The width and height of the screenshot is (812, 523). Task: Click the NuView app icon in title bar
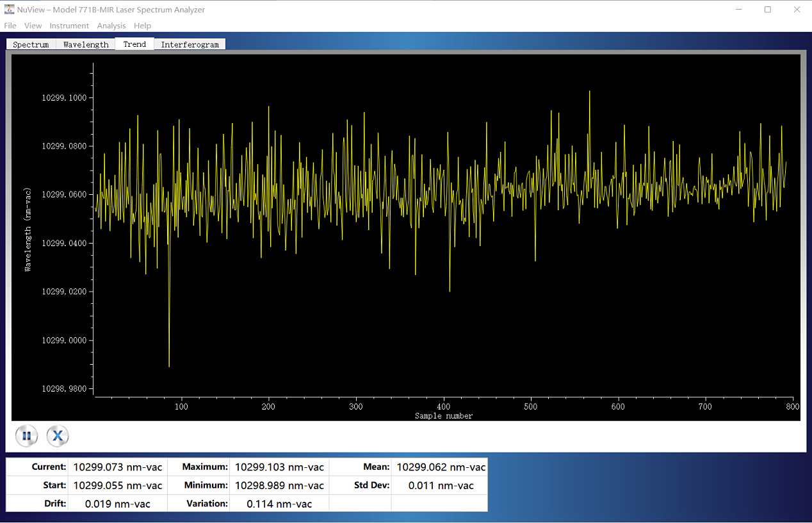[9, 10]
